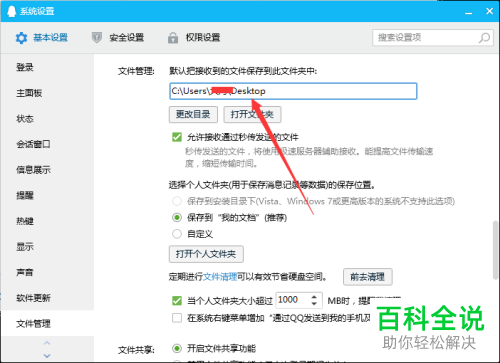500x363 pixels.
Task: Open 信息展示 settings in sidebar
Action: (x=47, y=170)
